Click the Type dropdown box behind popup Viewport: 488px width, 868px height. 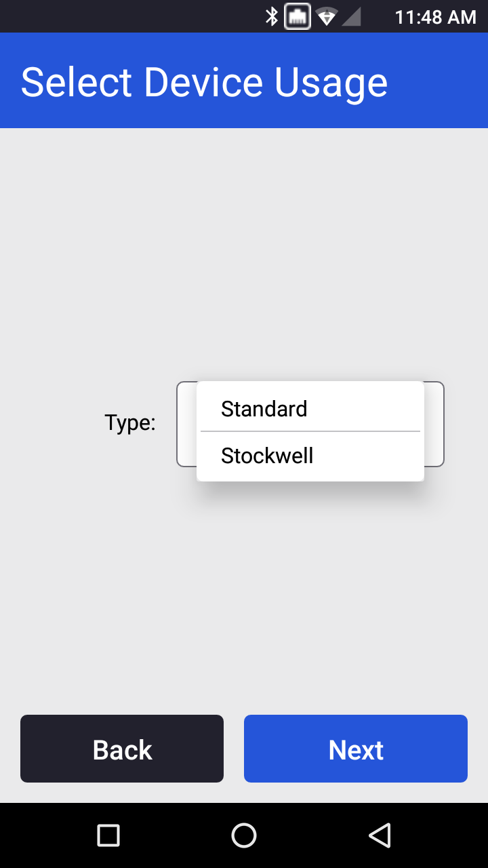click(434, 424)
